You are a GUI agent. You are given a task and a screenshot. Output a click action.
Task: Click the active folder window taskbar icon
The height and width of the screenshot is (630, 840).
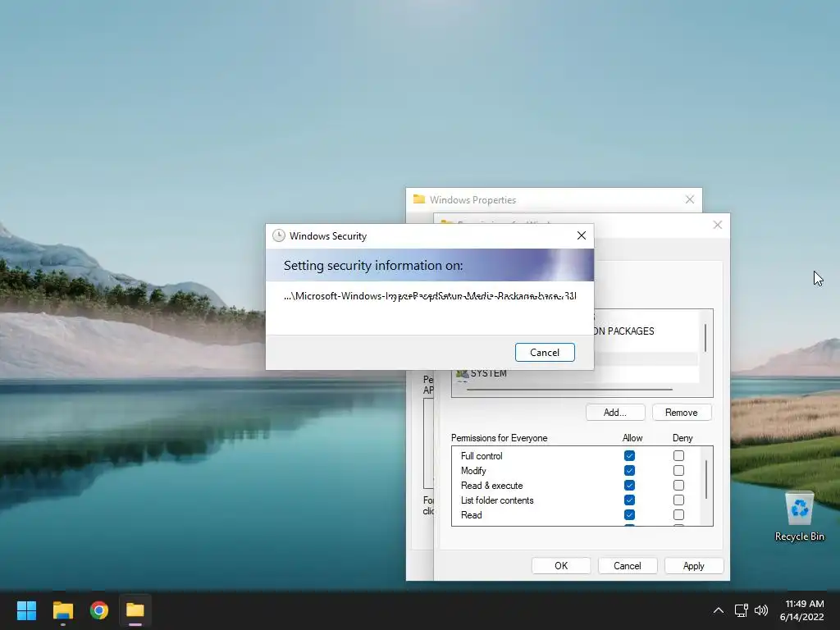[x=135, y=610]
